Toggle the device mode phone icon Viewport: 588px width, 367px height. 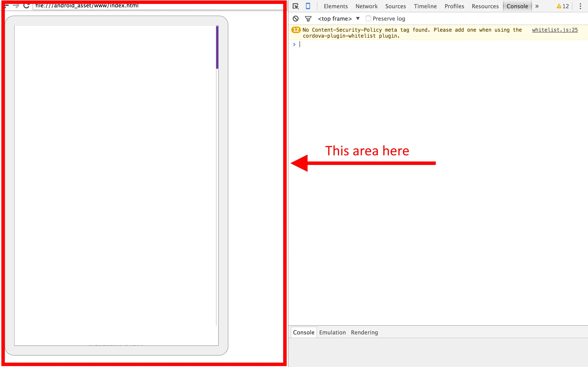[x=308, y=6]
